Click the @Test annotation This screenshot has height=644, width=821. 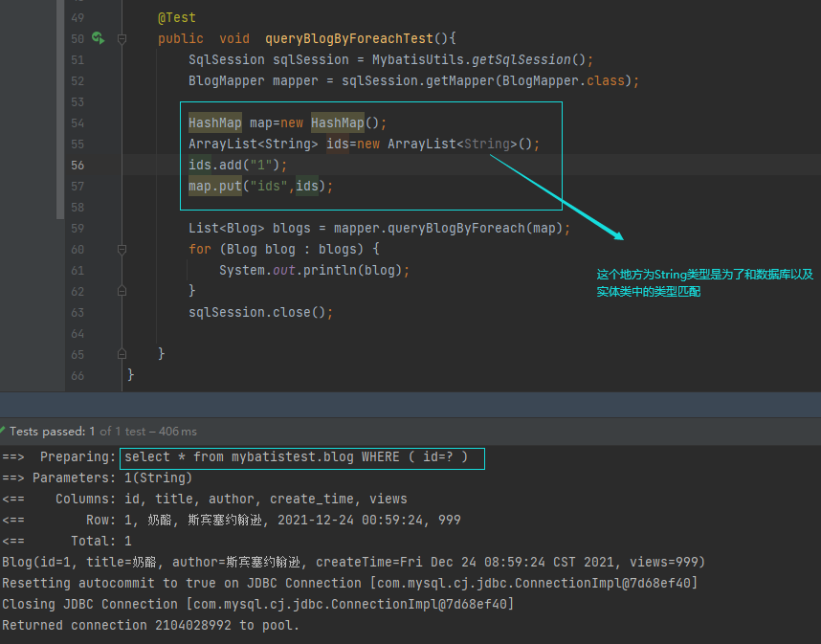(x=177, y=17)
